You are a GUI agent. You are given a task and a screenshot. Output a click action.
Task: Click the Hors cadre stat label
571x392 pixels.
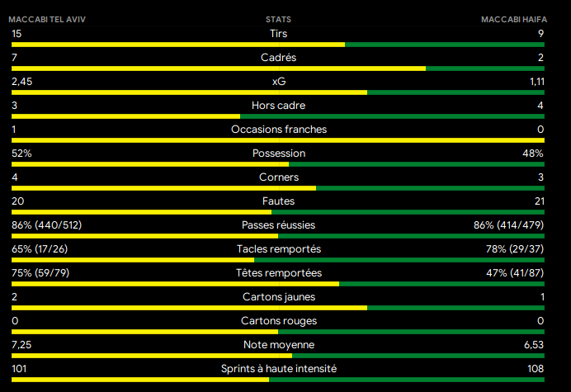pos(278,106)
